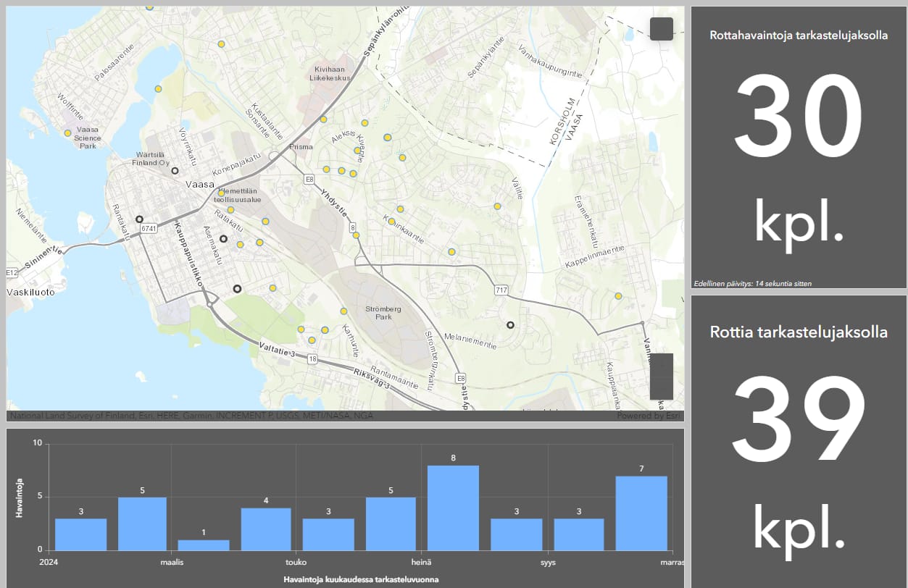
Task: Click the last bar labeled 7 near marras
Action: 641,513
